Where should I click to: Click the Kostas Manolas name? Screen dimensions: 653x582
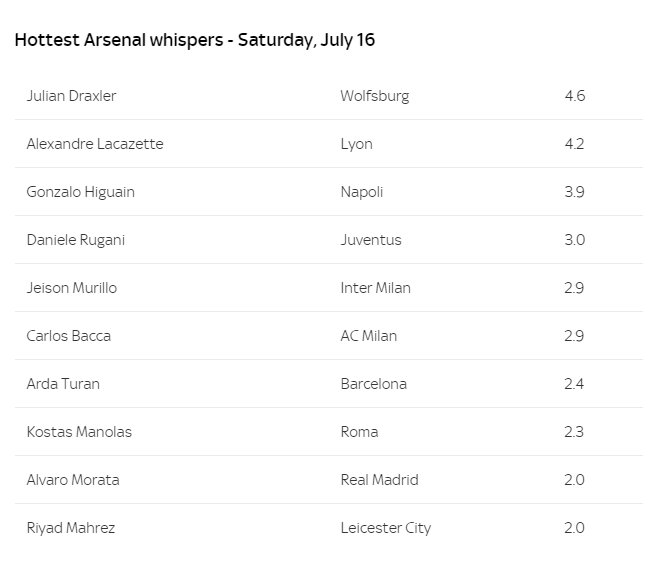coord(79,432)
